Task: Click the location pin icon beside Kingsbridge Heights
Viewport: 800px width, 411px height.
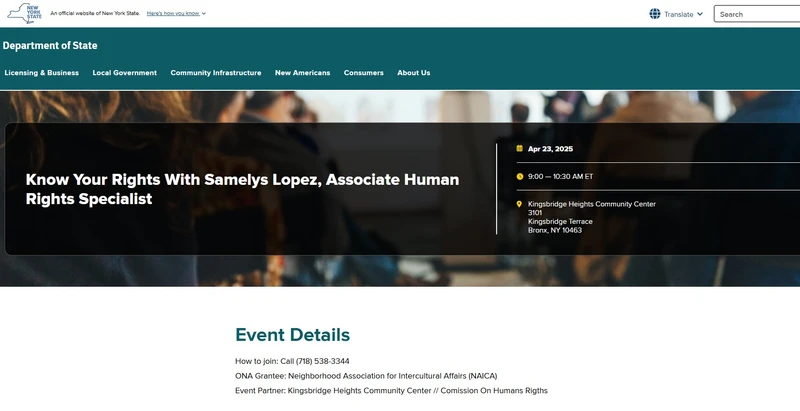Action: click(x=519, y=204)
